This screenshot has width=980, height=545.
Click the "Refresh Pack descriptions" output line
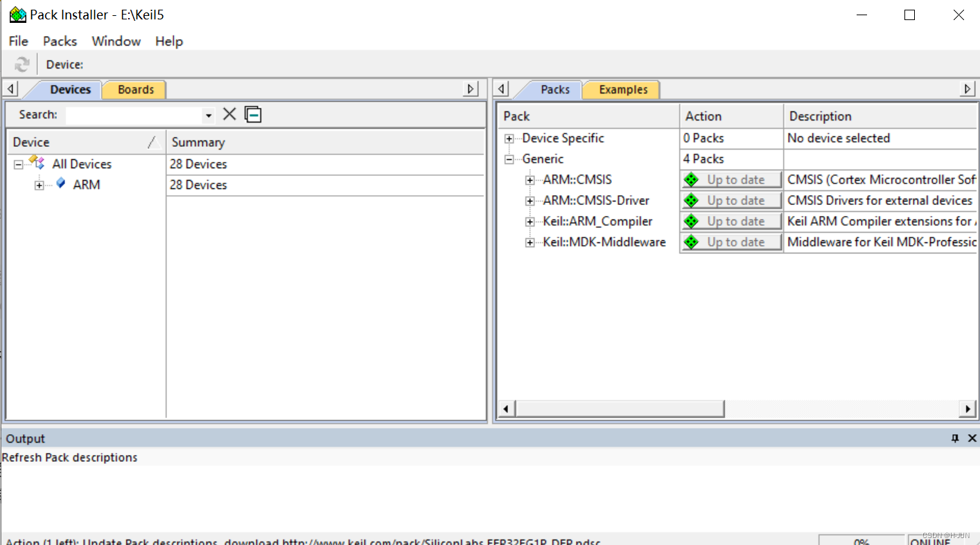69,458
